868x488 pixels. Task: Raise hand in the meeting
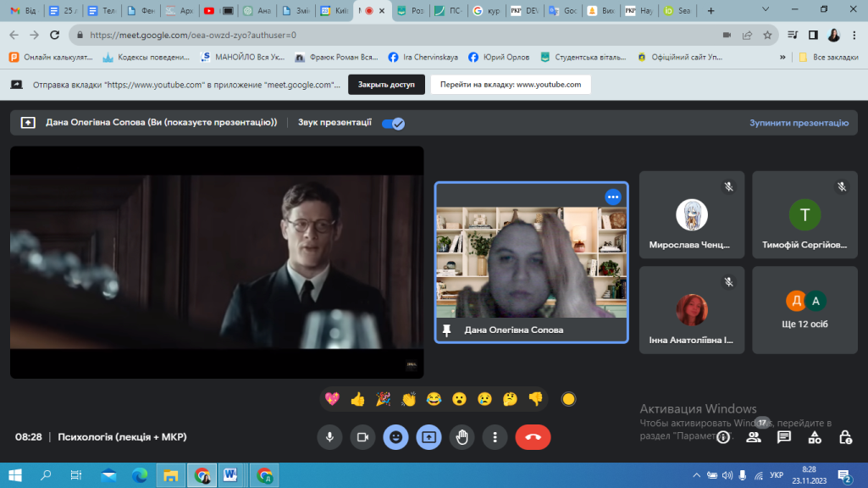pos(462,437)
